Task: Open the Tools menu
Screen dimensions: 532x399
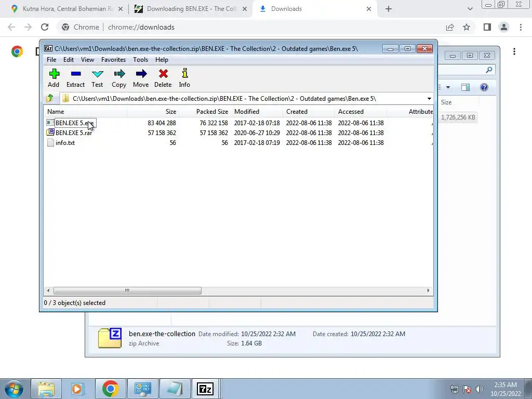Action: (140, 60)
